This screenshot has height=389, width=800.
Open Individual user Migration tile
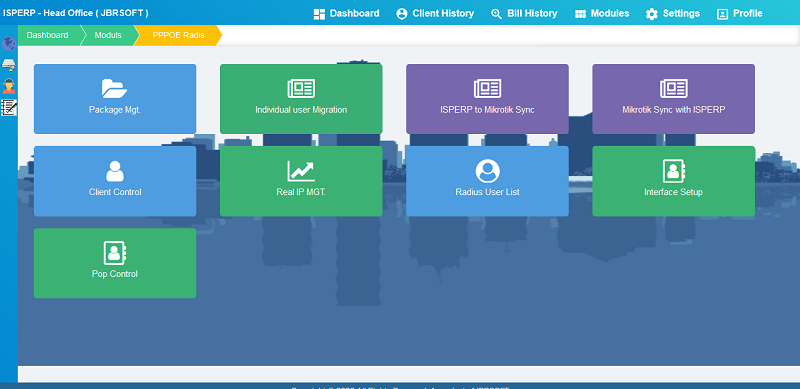click(x=301, y=99)
